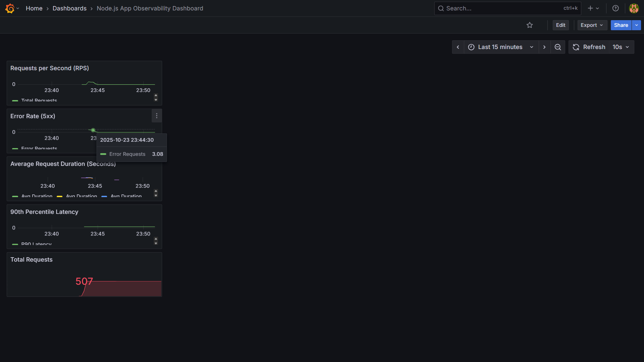Shift time range forward with right arrow
The height and width of the screenshot is (362, 644).
point(544,47)
